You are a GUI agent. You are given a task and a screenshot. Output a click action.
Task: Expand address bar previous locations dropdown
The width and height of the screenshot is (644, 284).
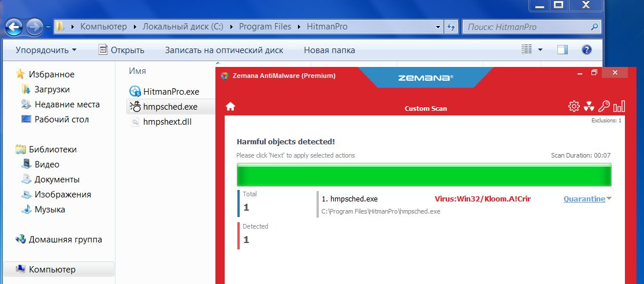(x=438, y=27)
